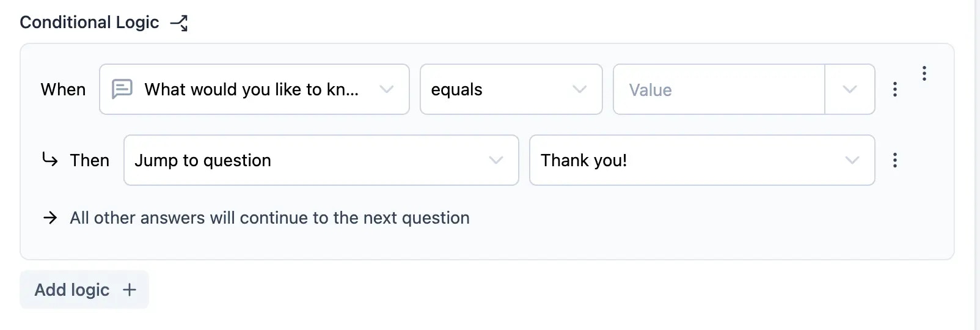Viewport: 980px width, 330px height.
Task: Open the Thank you! target dropdown
Action: click(702, 160)
